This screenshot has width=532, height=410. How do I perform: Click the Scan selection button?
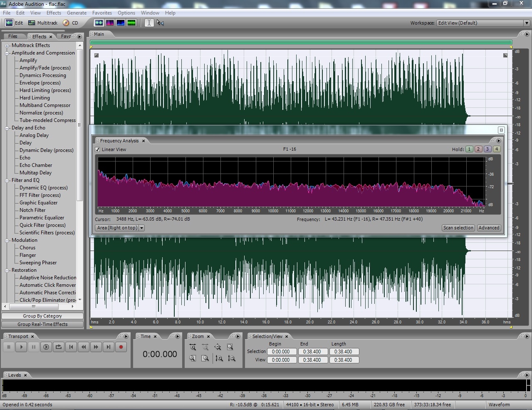[x=458, y=228]
